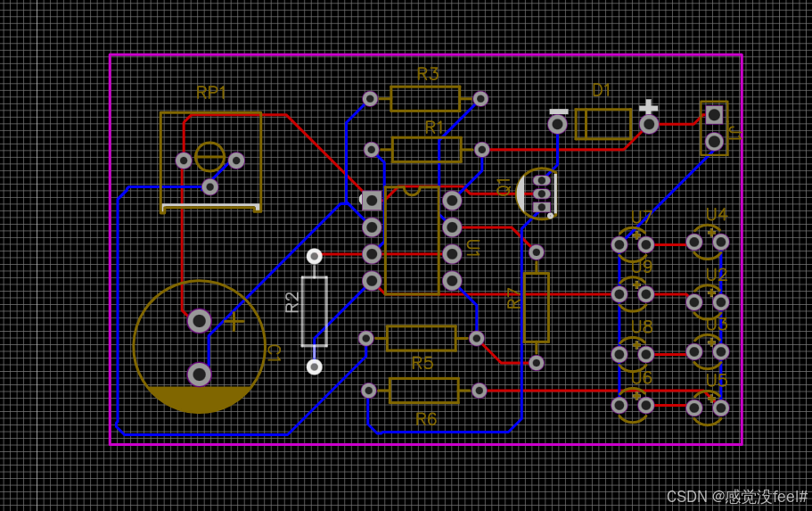Click the R7 vertical resistor body
The height and width of the screenshot is (511, 812).
(x=536, y=308)
